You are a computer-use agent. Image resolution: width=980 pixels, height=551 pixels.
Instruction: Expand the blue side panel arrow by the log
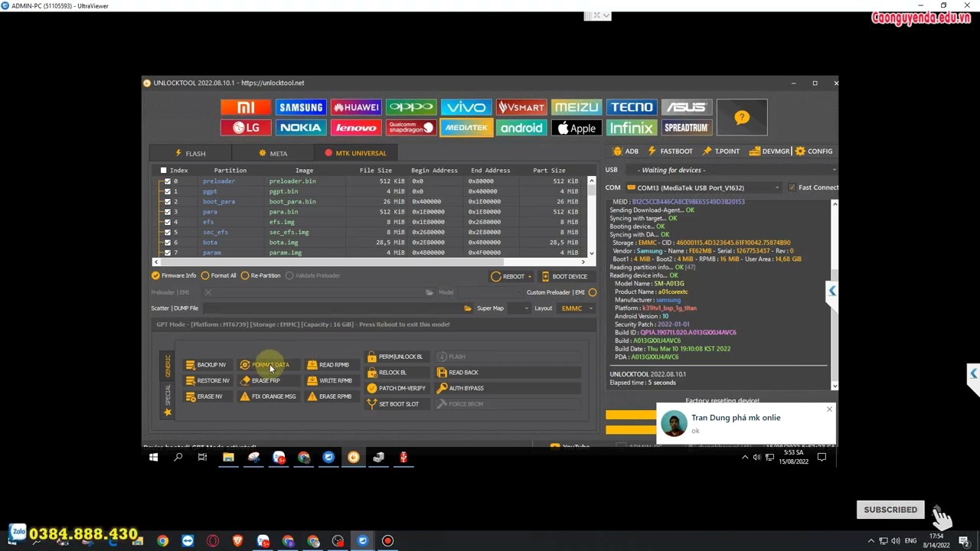832,291
